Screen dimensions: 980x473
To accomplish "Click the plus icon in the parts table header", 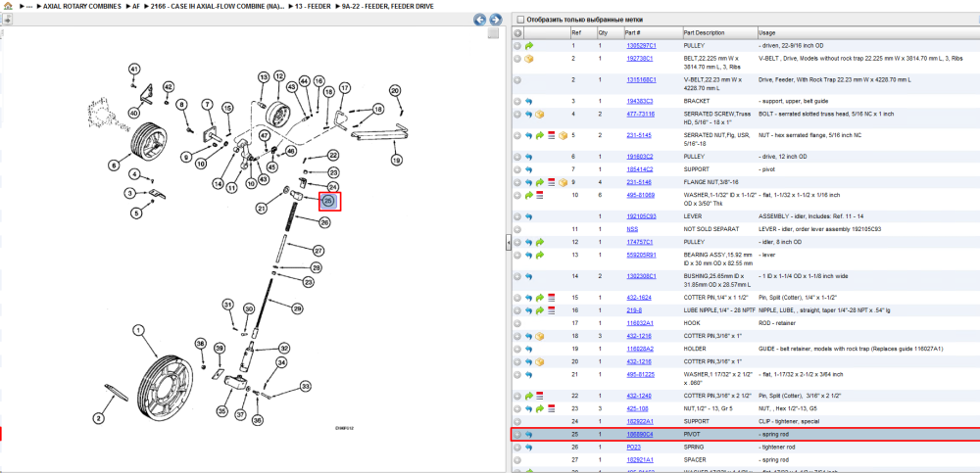I will [517, 32].
